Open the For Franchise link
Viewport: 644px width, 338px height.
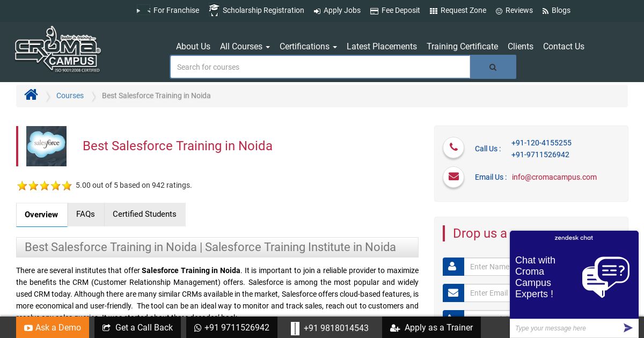(176, 10)
